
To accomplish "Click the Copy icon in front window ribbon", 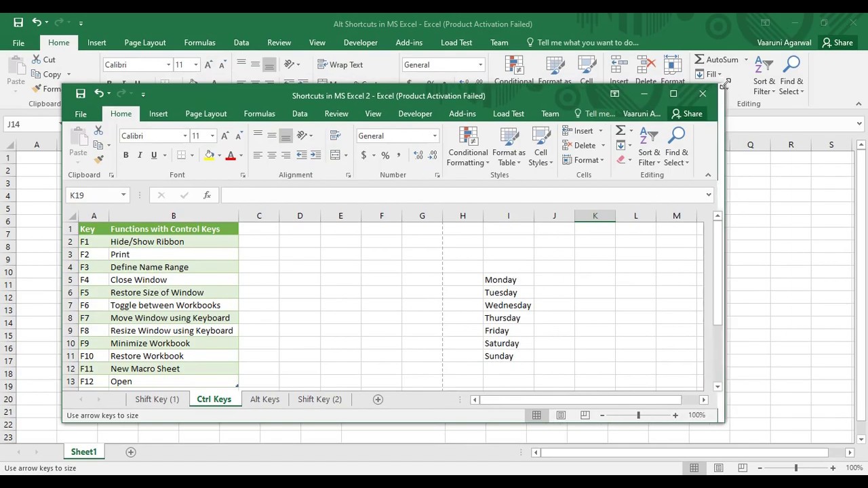I will click(99, 144).
